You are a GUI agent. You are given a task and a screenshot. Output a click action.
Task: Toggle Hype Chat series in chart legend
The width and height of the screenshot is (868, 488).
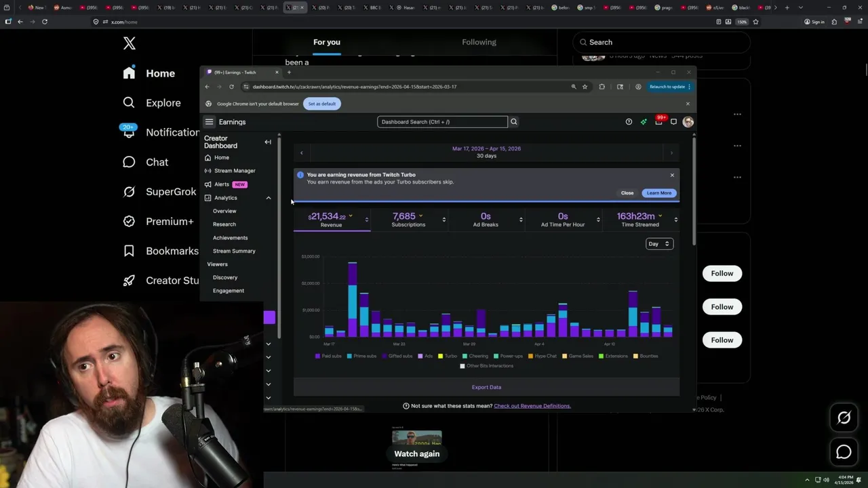pyautogui.click(x=543, y=356)
